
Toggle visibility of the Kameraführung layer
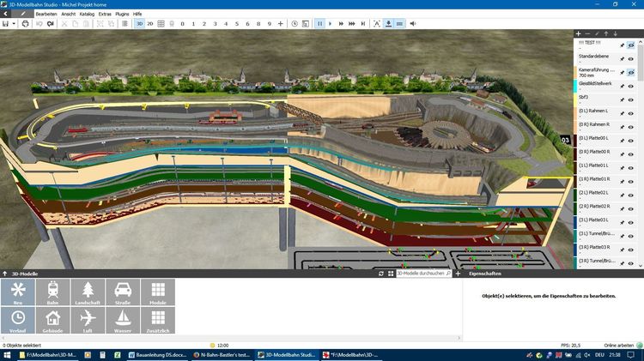tap(631, 73)
